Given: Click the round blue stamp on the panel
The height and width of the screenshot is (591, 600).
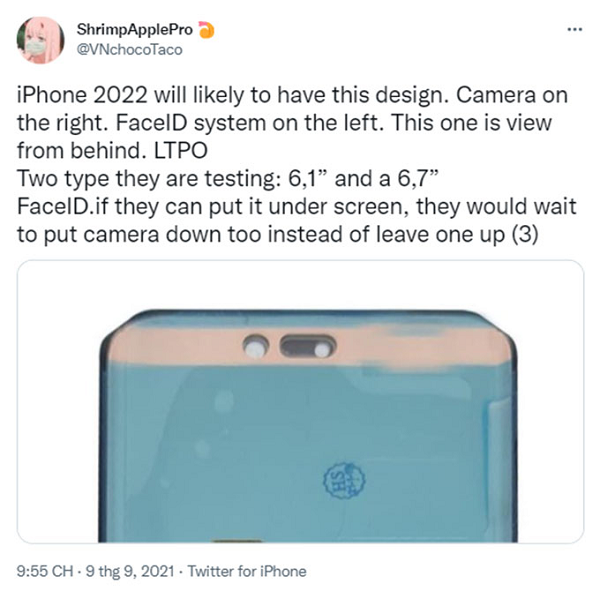Looking at the screenshot, I should click(x=340, y=481).
